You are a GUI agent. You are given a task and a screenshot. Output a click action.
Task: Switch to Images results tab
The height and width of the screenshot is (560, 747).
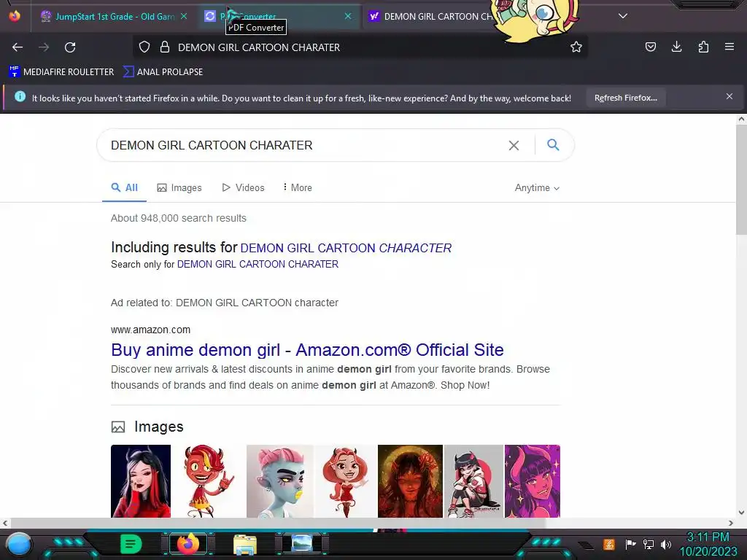[x=179, y=187]
